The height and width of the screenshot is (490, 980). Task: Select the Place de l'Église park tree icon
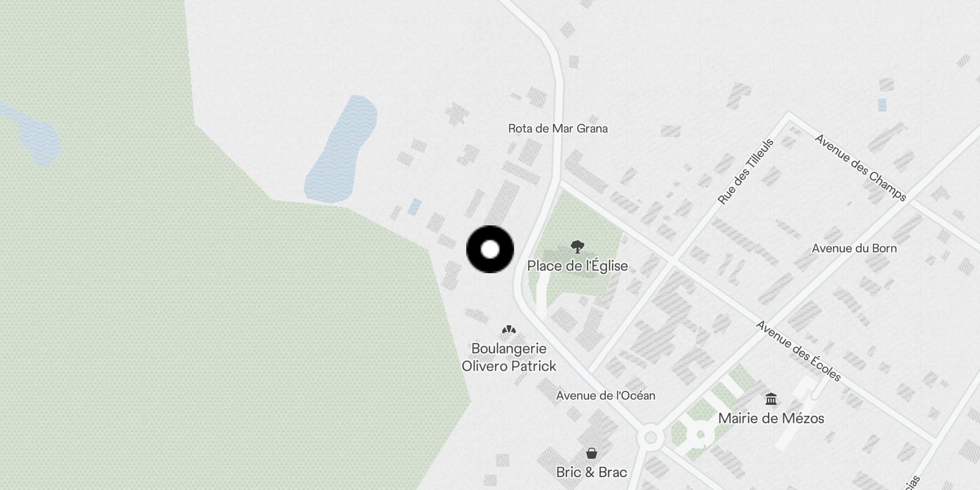click(x=577, y=247)
